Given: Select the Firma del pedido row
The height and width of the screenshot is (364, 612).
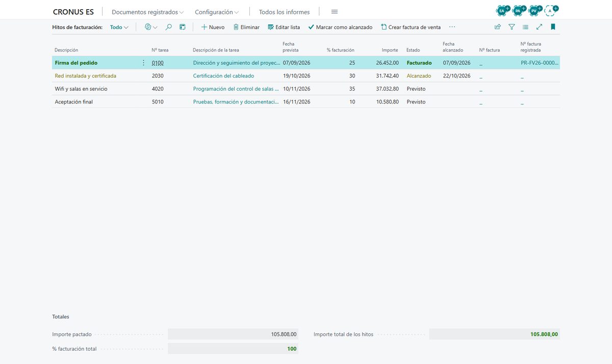Looking at the screenshot, I should [306, 63].
